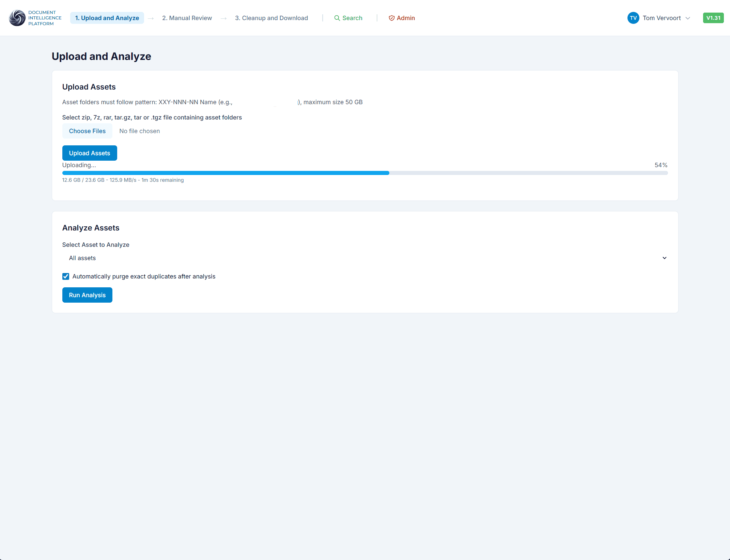Go to Cleanup and Download
Image resolution: width=730 pixels, height=560 pixels.
click(271, 18)
